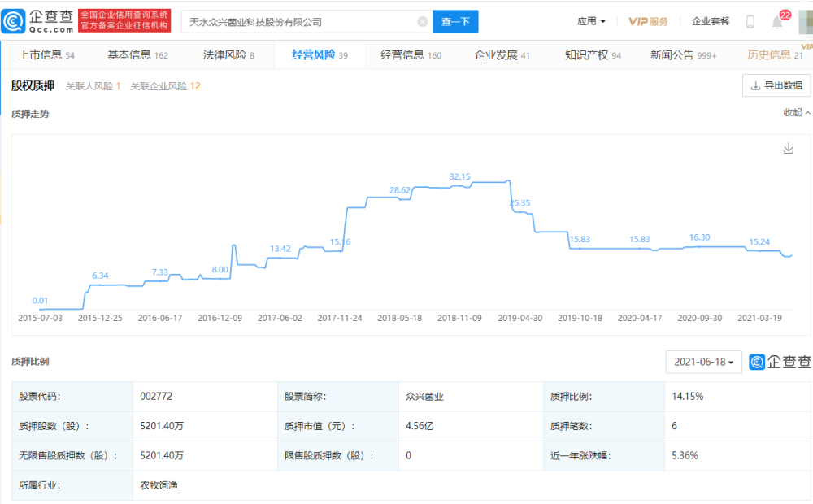Click the 13.42 chart data label
The height and width of the screenshot is (504, 813).
(x=280, y=249)
